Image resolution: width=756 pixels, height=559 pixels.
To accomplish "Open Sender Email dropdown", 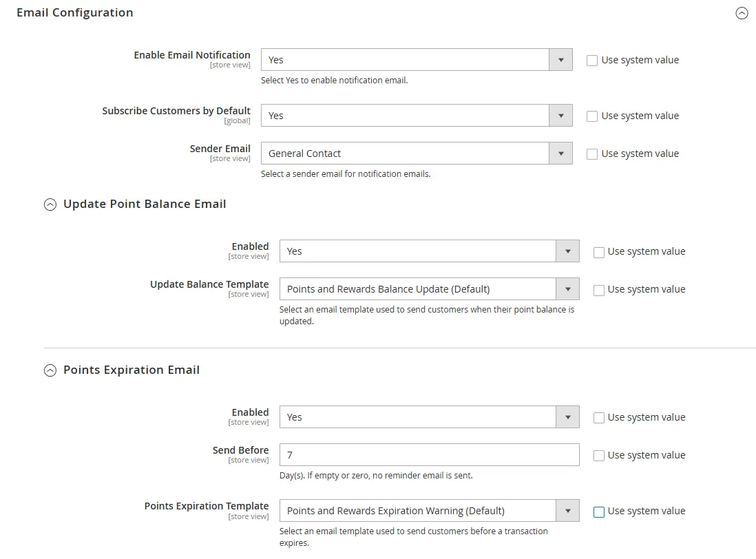I will tap(417, 154).
